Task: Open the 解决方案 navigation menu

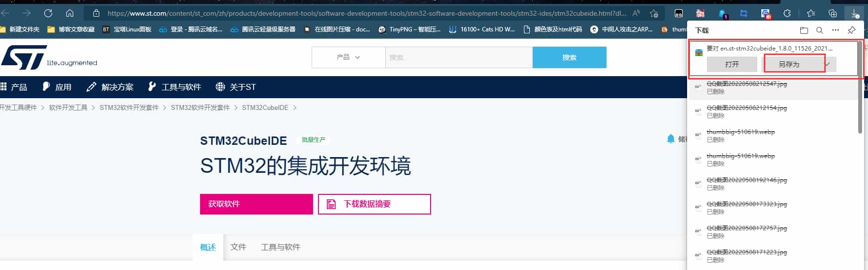Action: click(110, 87)
